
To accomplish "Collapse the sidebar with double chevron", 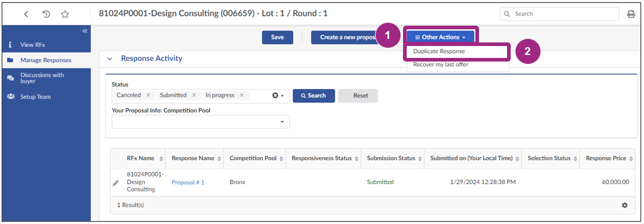I will [x=85, y=31].
